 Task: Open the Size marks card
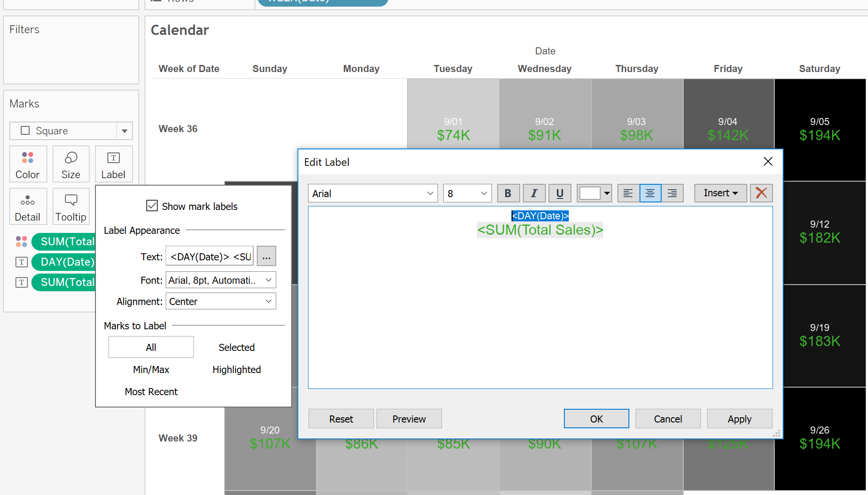pyautogui.click(x=71, y=164)
